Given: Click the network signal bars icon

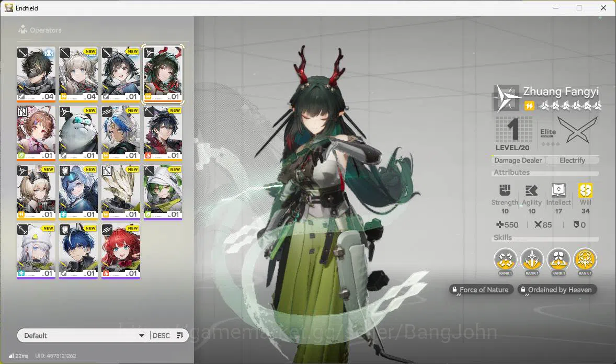Looking at the screenshot, I should point(12,356).
